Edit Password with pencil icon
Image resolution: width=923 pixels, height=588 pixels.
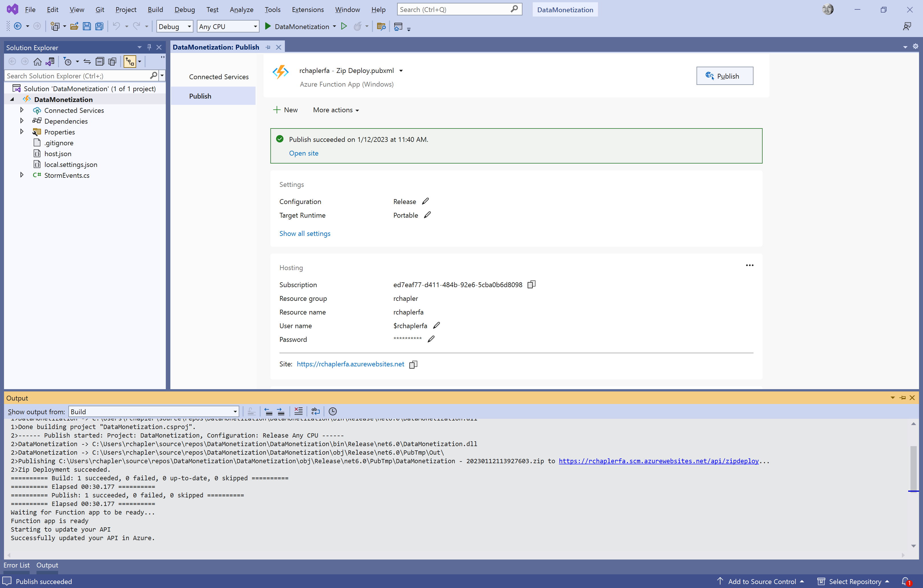tap(431, 339)
